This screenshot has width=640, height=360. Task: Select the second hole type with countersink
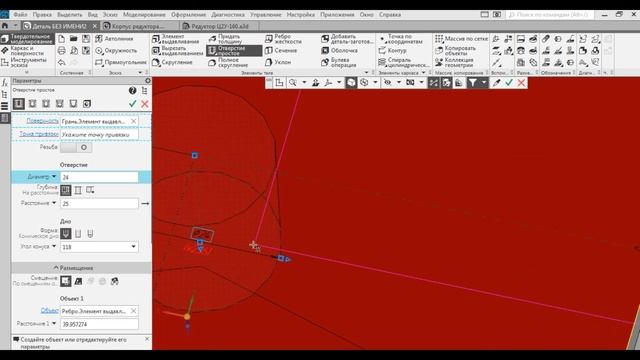[32, 104]
